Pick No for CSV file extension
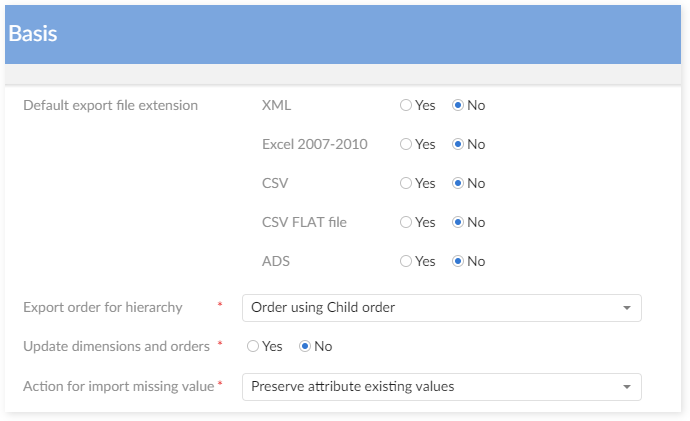 click(459, 183)
